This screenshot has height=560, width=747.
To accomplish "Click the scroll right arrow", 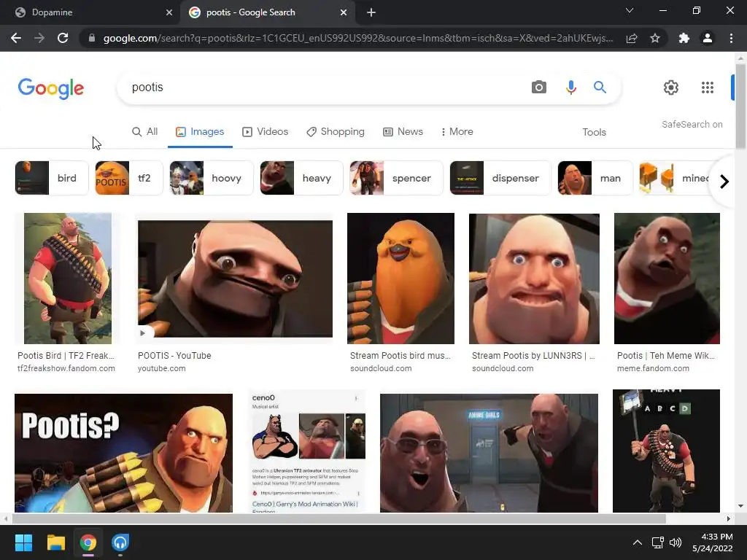I will pyautogui.click(x=729, y=518).
